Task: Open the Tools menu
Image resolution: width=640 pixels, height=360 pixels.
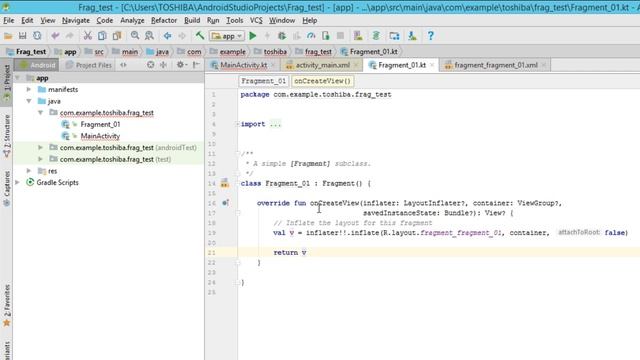Action: click(235, 20)
